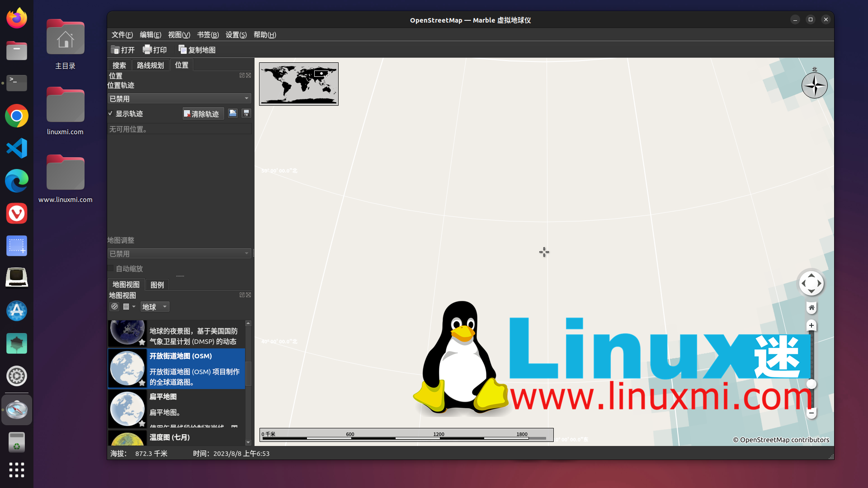
Task: Click the globe projection icon in 地图视图
Action: click(x=115, y=307)
